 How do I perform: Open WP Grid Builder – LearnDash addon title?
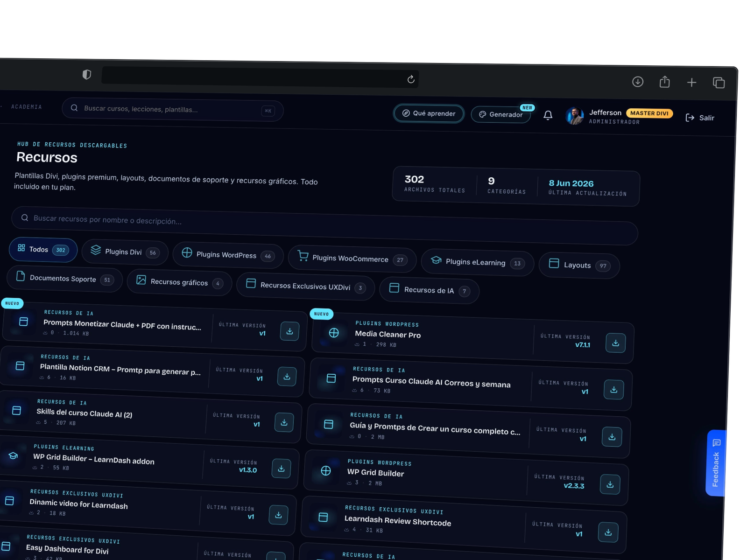(94, 459)
